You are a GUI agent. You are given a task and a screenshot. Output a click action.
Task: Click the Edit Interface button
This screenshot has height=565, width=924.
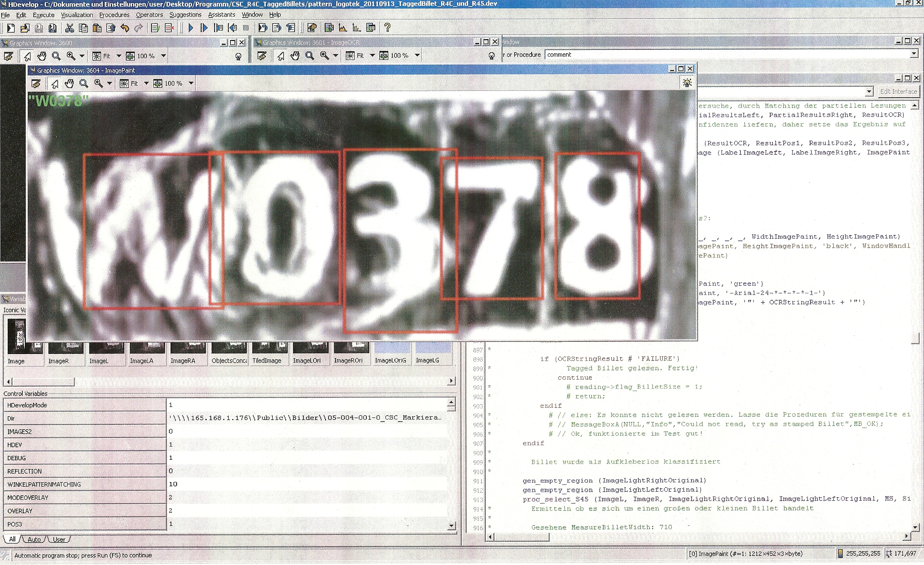[x=898, y=91]
